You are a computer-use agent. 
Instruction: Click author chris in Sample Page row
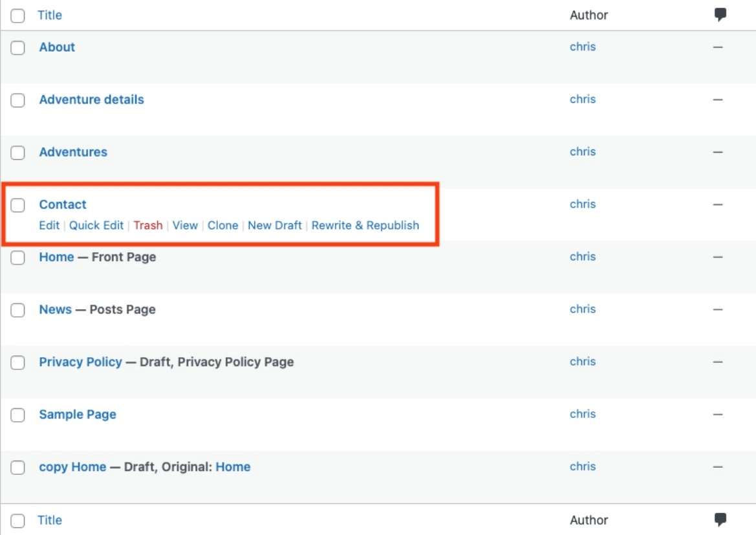point(583,415)
